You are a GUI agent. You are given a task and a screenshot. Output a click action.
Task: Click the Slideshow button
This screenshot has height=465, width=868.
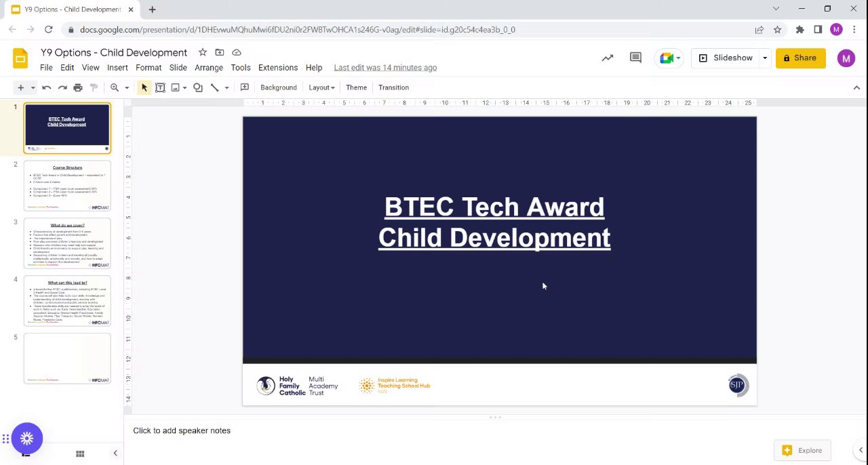point(725,58)
